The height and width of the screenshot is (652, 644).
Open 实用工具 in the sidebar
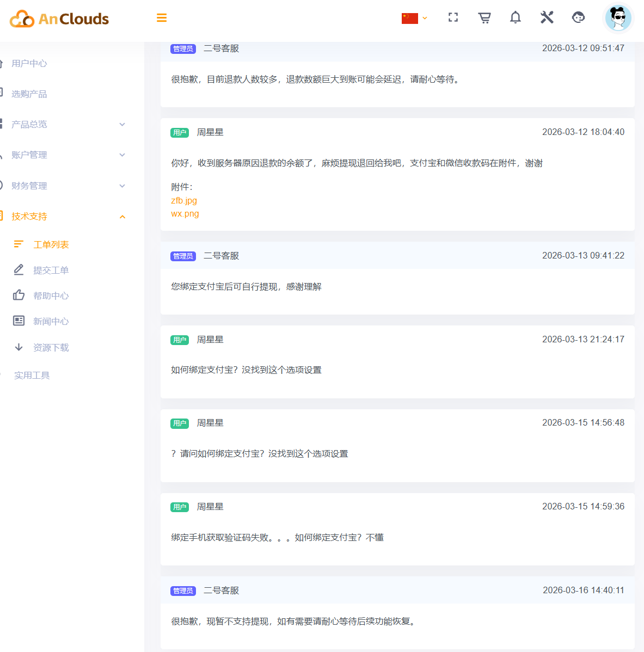click(x=32, y=376)
